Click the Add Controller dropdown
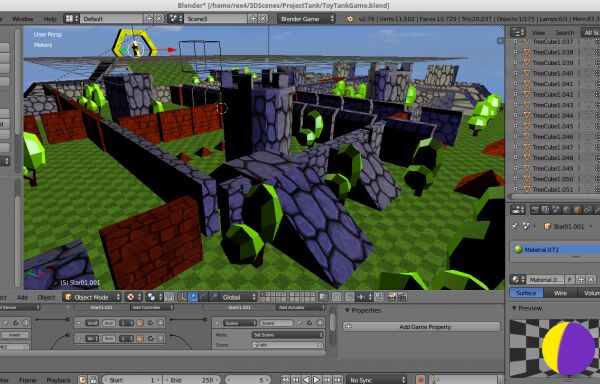The image size is (600, 384). click(x=152, y=308)
